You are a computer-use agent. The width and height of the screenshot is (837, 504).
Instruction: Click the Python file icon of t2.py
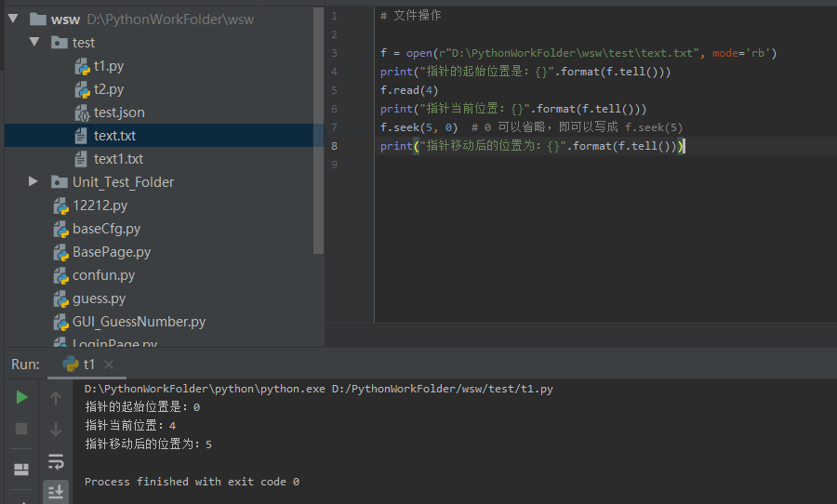(82, 89)
